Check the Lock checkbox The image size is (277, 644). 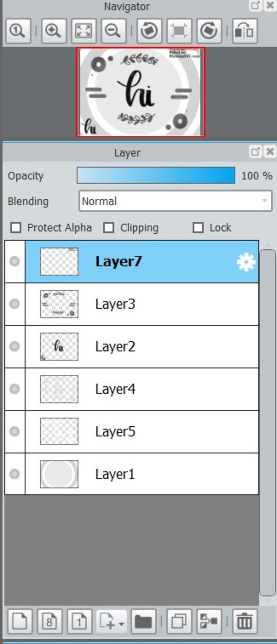198,228
